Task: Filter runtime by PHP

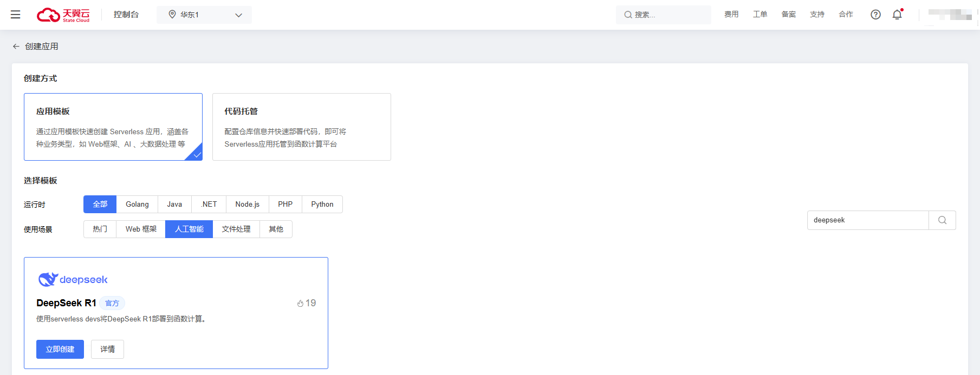Action: [285, 204]
